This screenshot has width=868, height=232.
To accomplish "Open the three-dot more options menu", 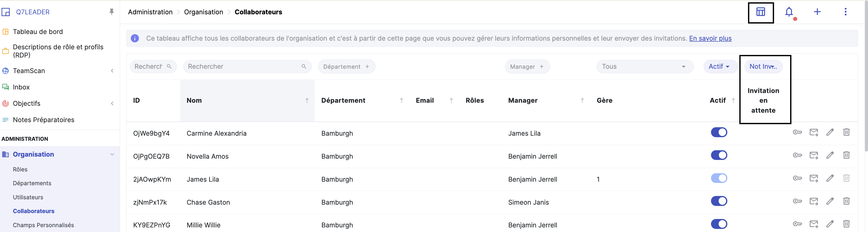I will (845, 12).
